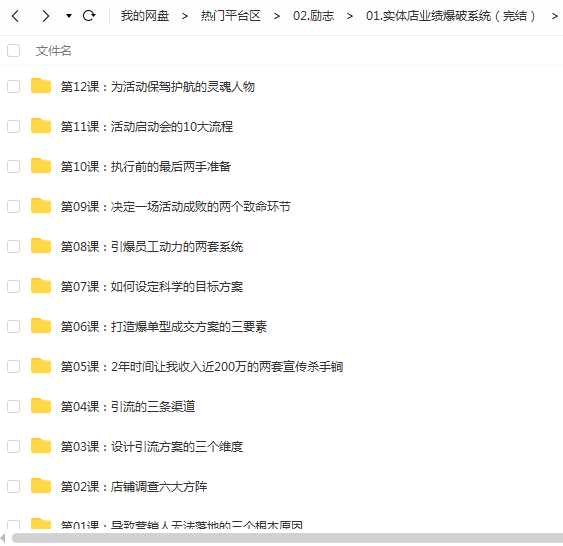Refresh the file list
The height and width of the screenshot is (546, 563).
point(89,15)
